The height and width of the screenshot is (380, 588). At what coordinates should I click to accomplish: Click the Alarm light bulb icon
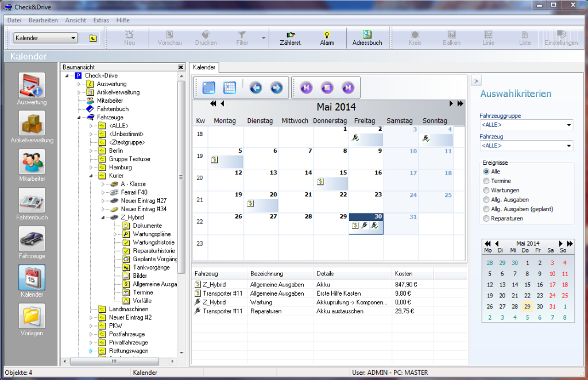click(327, 35)
